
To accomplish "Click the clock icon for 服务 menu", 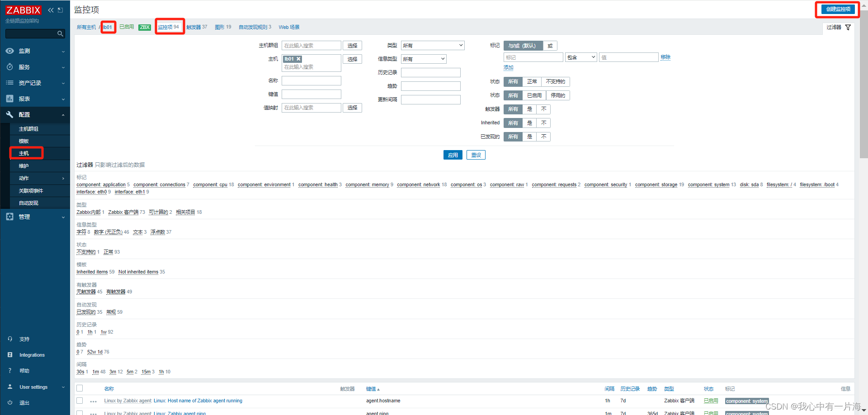I will click(x=9, y=67).
